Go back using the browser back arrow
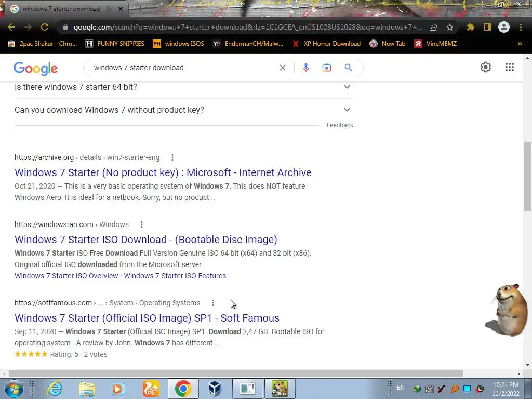The image size is (532, 399). point(11,27)
